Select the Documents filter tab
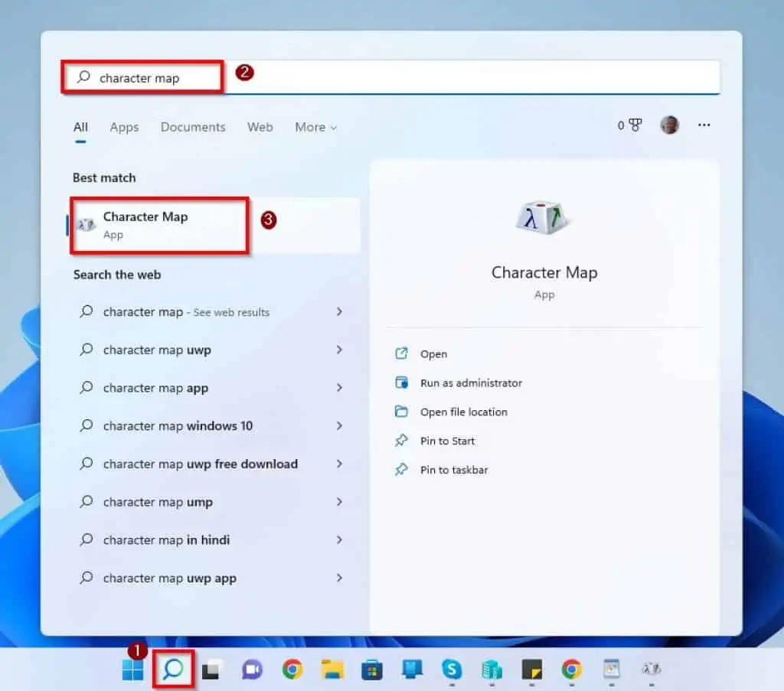This screenshot has width=784, height=691. click(193, 127)
